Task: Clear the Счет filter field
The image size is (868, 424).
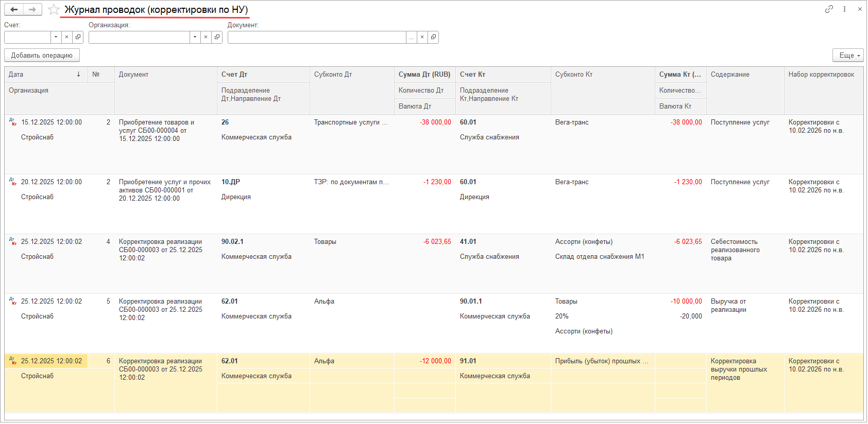Action: [x=67, y=37]
